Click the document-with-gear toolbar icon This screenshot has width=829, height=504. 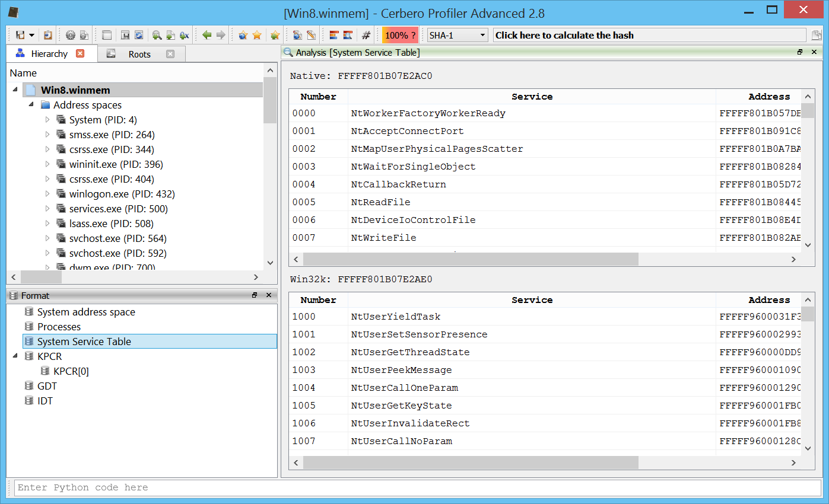pyautogui.click(x=84, y=35)
